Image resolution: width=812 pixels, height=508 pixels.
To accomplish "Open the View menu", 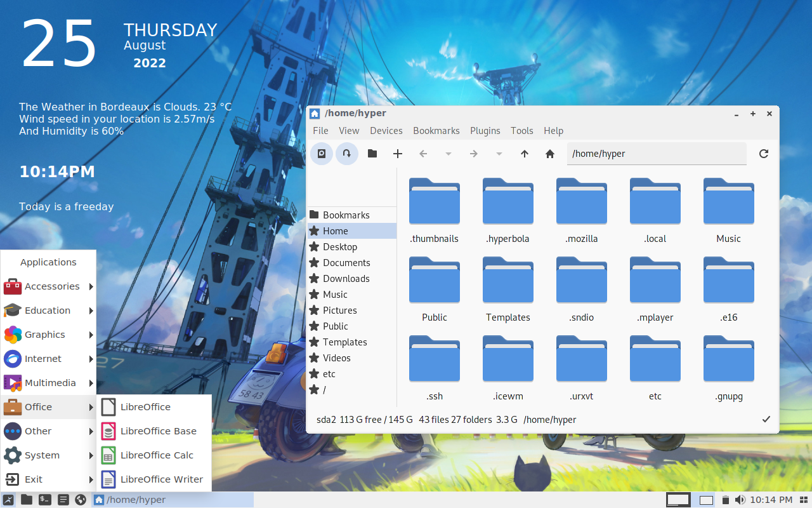I will pyautogui.click(x=349, y=131).
